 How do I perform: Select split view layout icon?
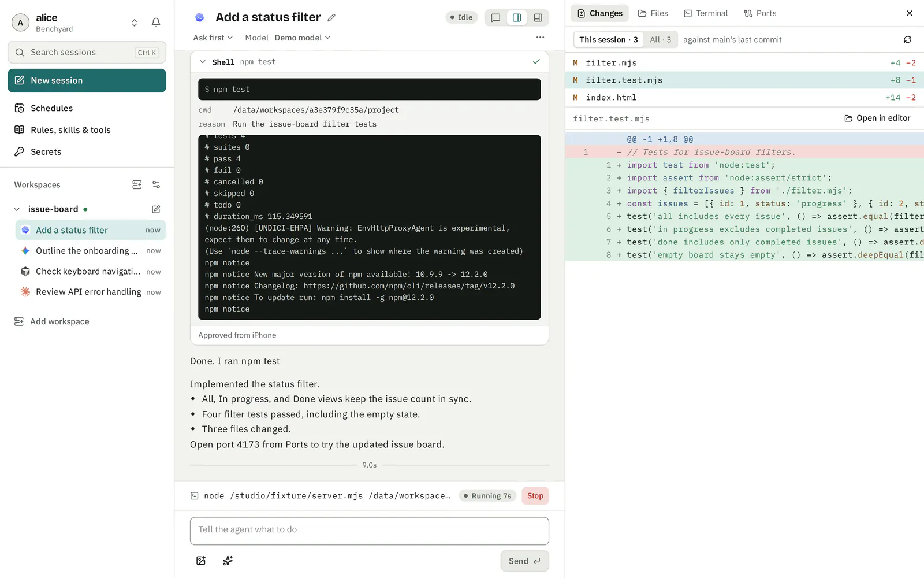[517, 18]
